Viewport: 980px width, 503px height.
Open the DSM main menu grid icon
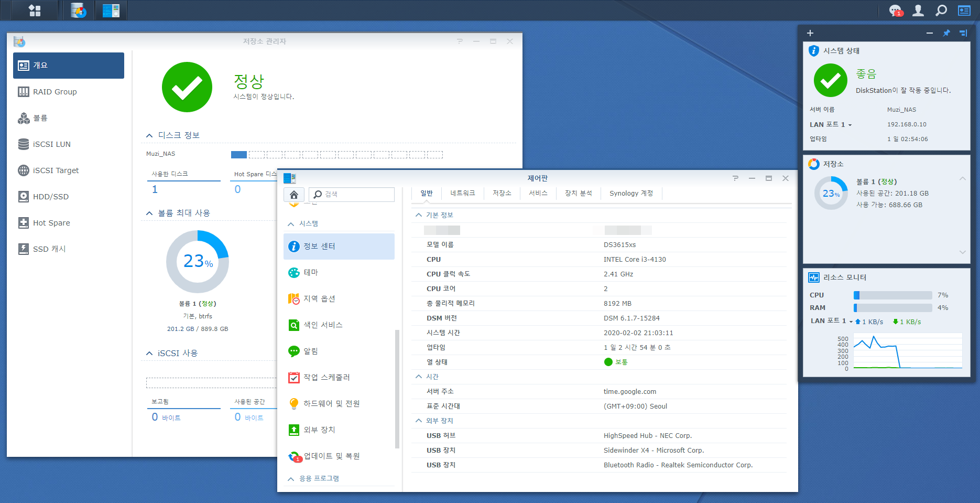pyautogui.click(x=35, y=10)
